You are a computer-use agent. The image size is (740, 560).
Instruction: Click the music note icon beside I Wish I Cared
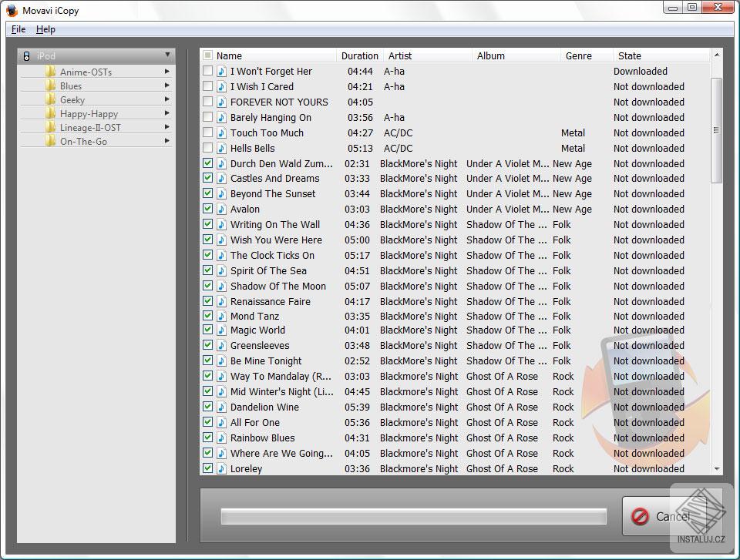coord(221,87)
